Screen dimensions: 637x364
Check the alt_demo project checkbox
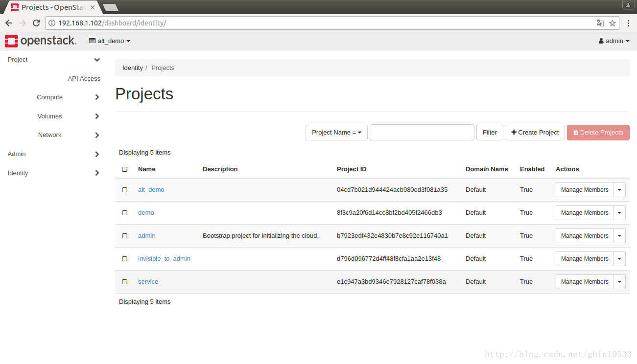click(x=125, y=190)
